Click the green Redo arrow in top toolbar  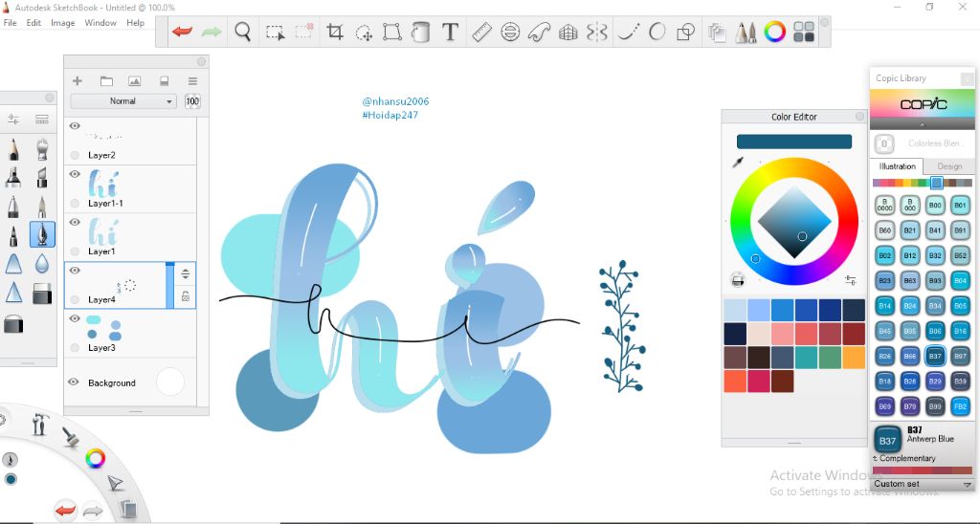coord(212,32)
